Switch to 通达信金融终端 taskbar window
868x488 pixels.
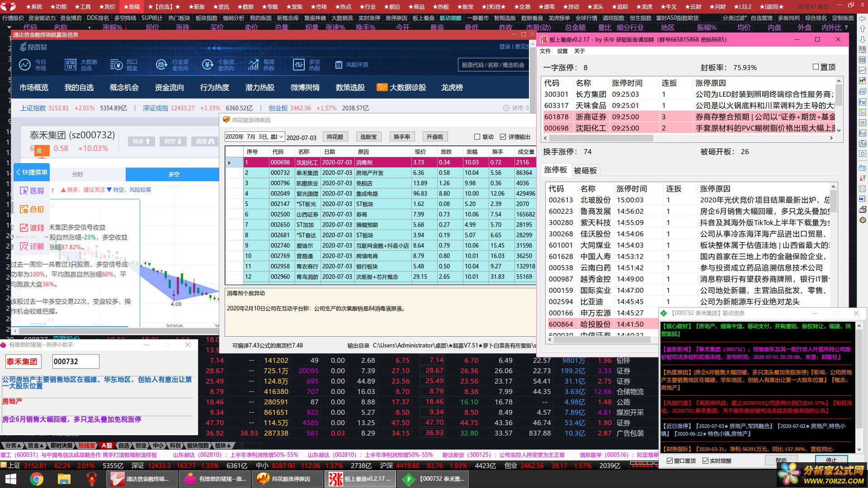tap(141, 479)
